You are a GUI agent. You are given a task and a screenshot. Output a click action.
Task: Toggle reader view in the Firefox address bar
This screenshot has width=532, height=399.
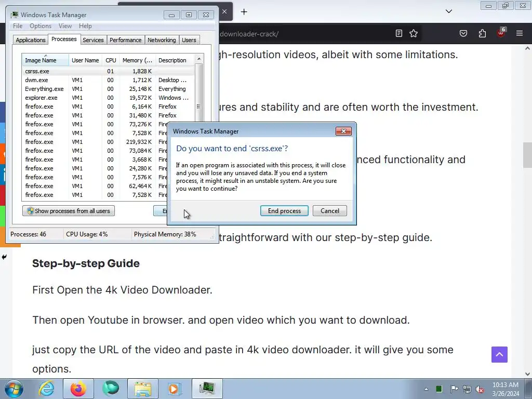(399, 33)
